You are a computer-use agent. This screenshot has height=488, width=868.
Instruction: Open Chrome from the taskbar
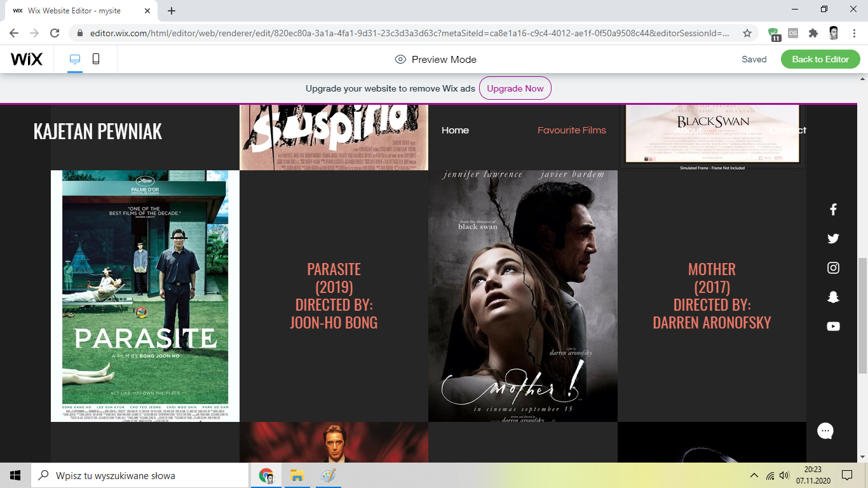(266, 475)
